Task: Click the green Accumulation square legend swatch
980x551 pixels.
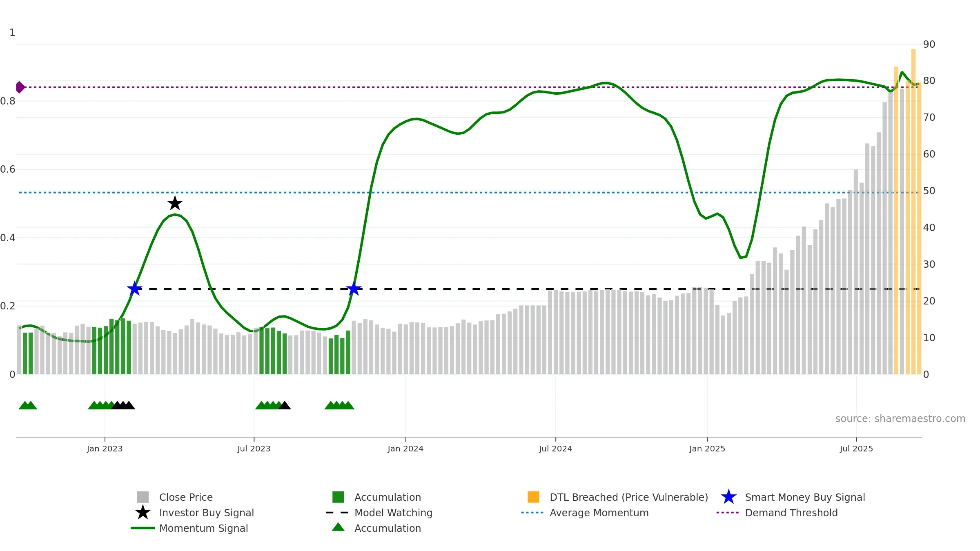Action: [338, 497]
